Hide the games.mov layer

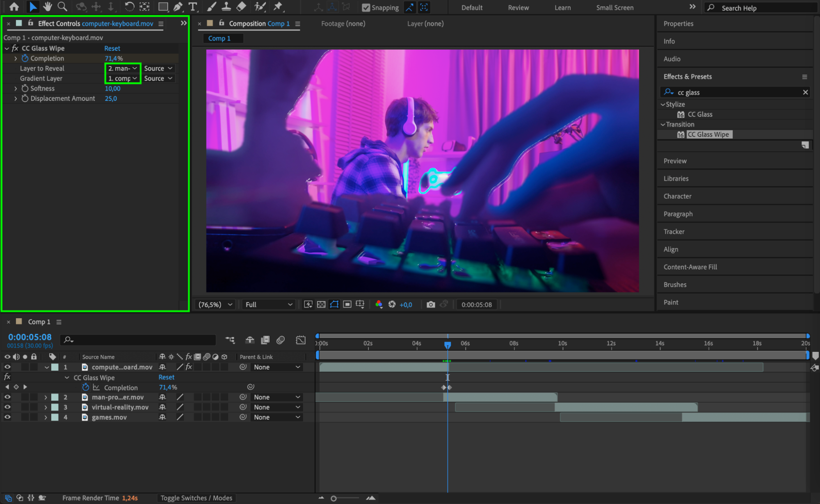tap(7, 417)
